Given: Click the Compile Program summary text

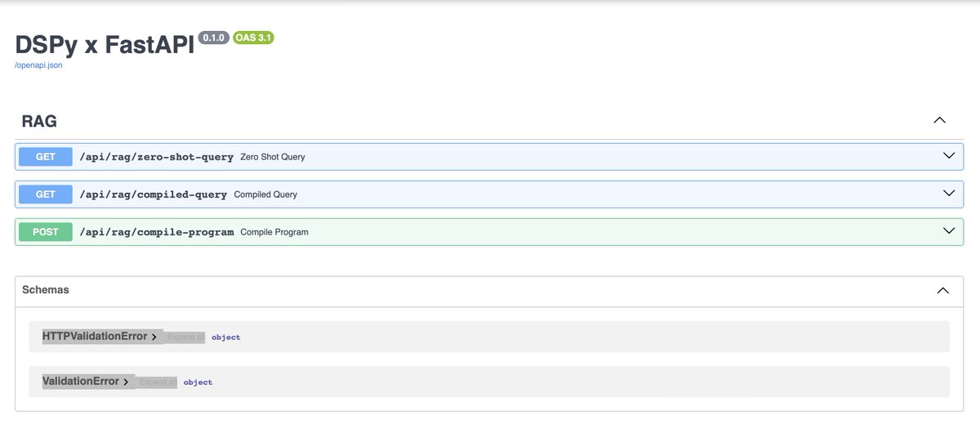Looking at the screenshot, I should point(274,232).
